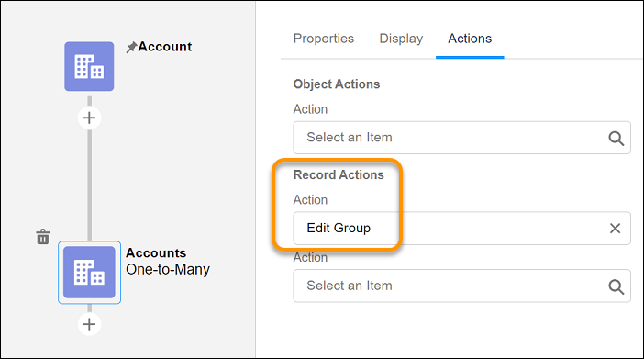The width and height of the screenshot is (644, 359).
Task: Open the second Record Actions Select an Item combobox
Action: click(461, 286)
